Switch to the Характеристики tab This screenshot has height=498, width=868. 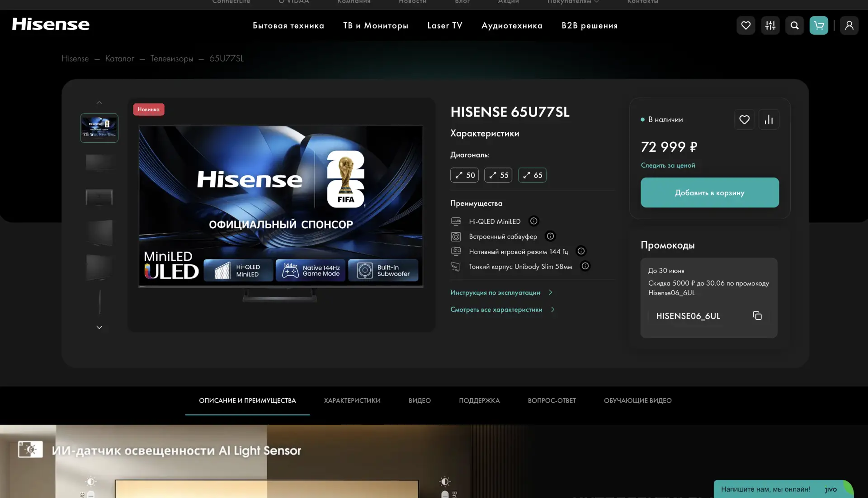tap(352, 401)
